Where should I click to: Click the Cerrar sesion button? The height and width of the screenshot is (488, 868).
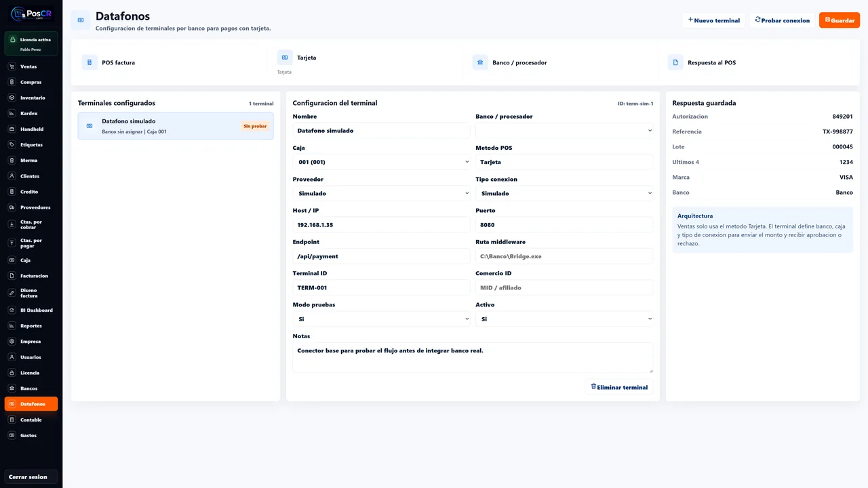(x=31, y=476)
